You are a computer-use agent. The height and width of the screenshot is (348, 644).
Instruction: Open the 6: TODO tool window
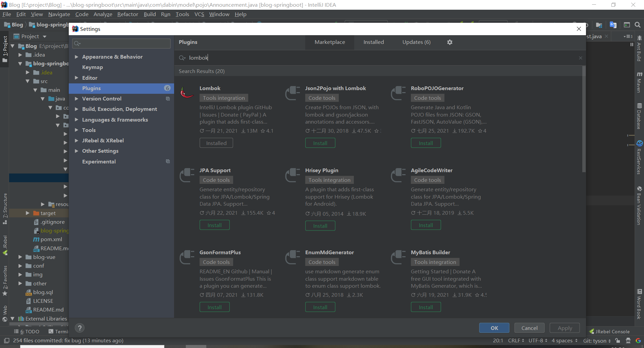coord(27,332)
